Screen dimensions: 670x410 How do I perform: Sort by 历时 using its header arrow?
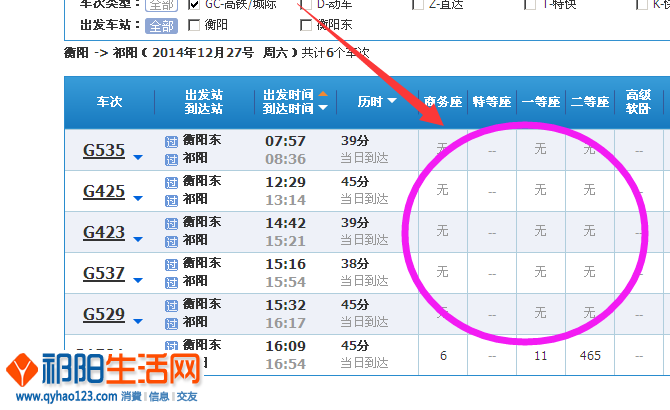(x=392, y=101)
